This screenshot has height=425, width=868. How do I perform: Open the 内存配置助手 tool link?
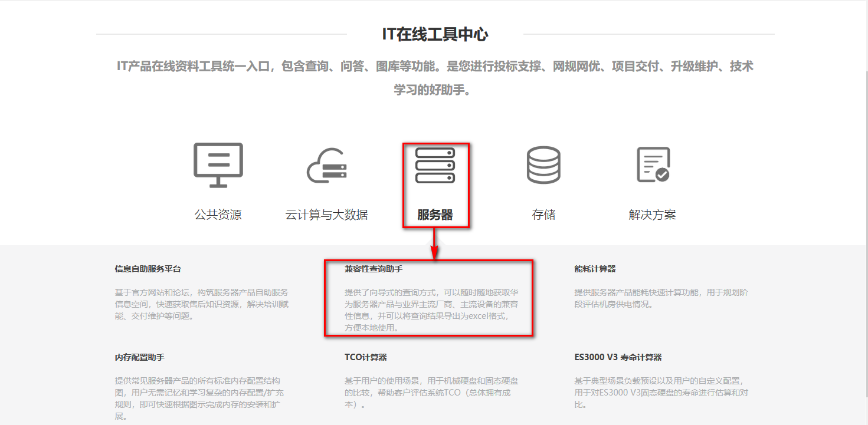click(139, 357)
